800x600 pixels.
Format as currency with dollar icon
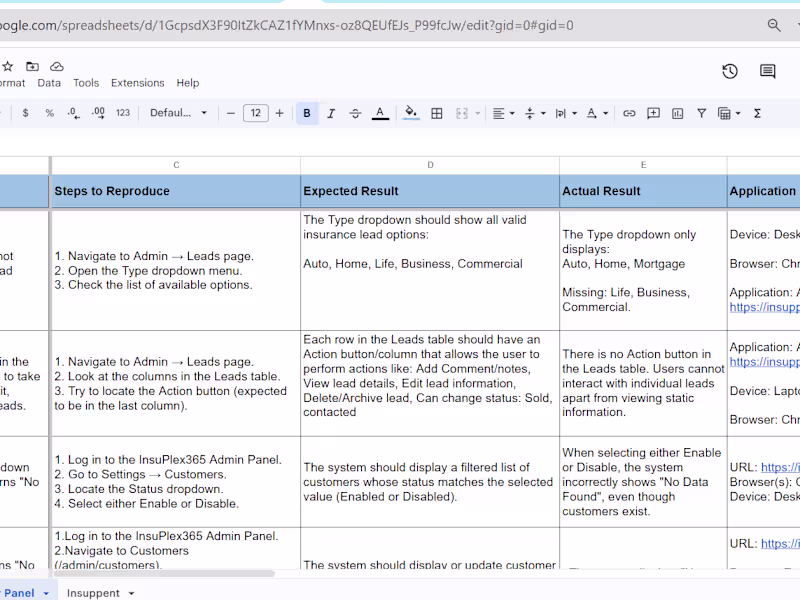click(26, 113)
